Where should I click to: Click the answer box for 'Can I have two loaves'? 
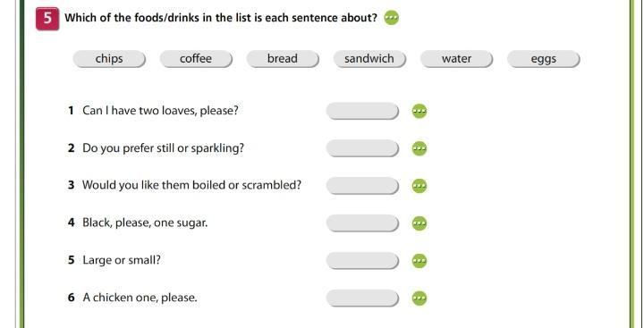coord(362,111)
